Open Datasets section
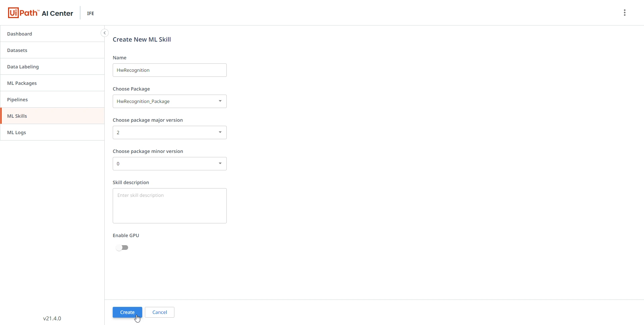 tap(52, 50)
